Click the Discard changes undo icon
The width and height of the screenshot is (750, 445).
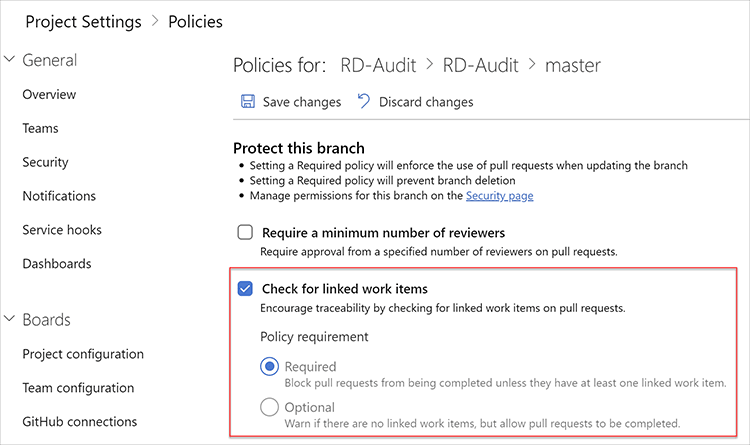[x=363, y=101]
